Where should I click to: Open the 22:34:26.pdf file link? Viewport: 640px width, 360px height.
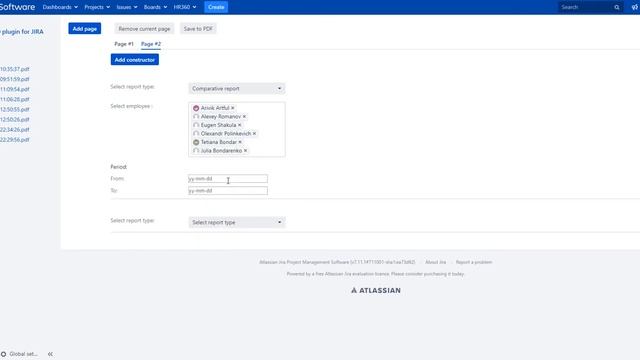[x=15, y=130]
